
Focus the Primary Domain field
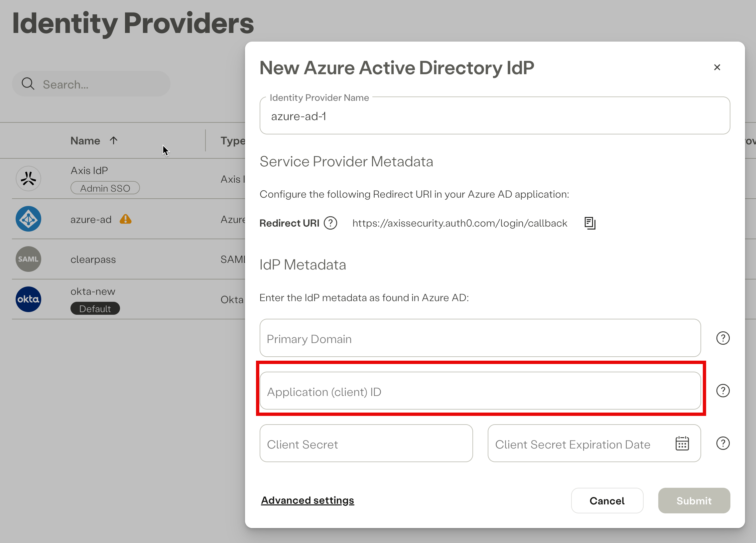480,338
